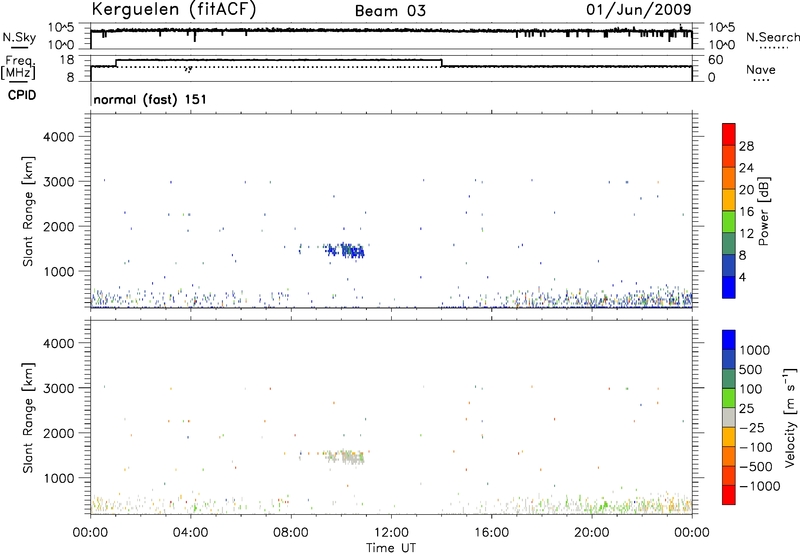Click the '24' Power colorbar value
This screenshot has height=554, width=800.
pyautogui.click(x=746, y=168)
